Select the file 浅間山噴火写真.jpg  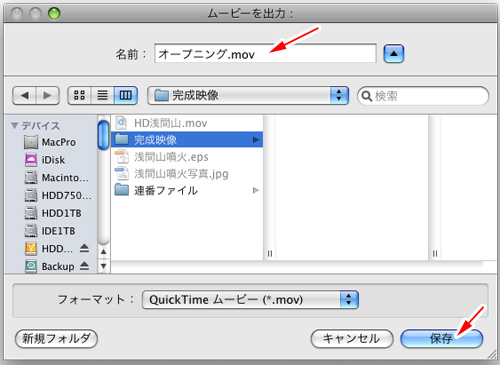click(x=187, y=174)
